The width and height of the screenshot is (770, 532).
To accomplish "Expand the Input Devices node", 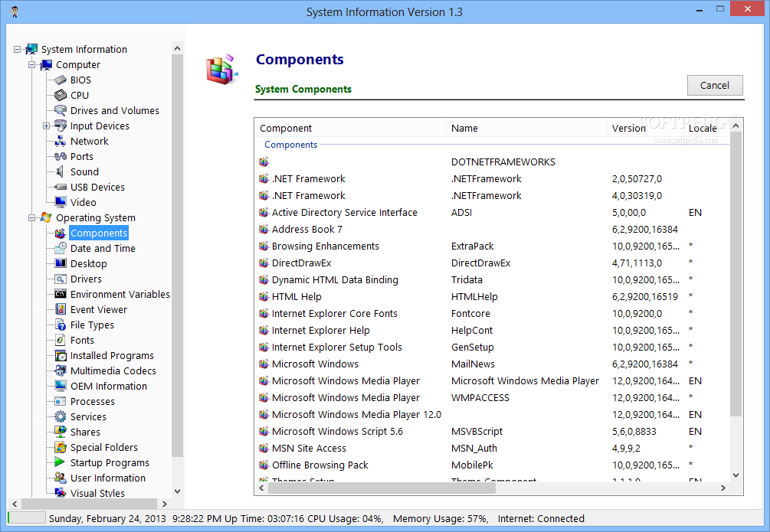I will [x=47, y=126].
